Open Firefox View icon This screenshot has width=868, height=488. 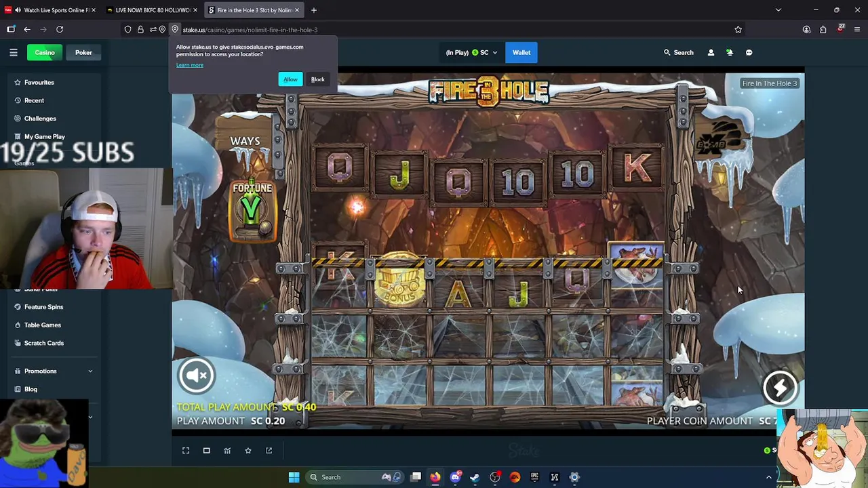11,29
